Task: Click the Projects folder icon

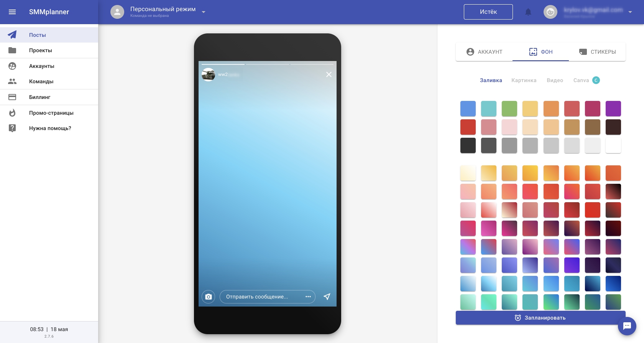Action: pos(12,50)
